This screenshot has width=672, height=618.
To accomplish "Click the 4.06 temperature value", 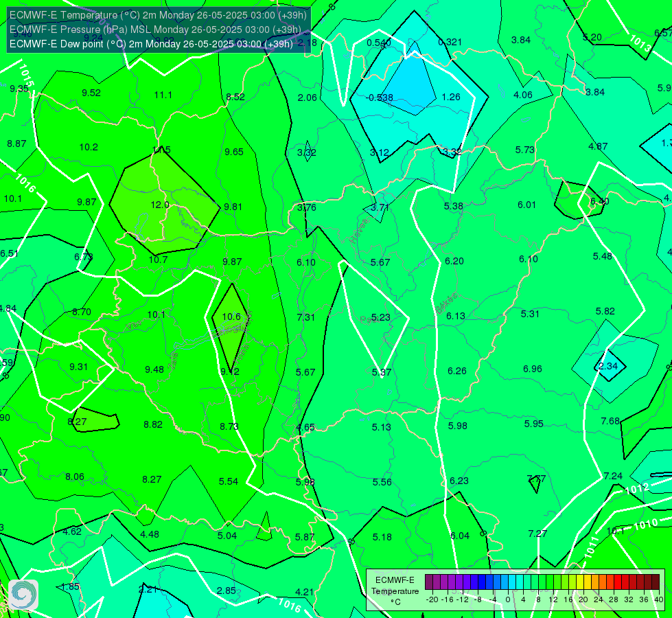I will pos(523,95).
